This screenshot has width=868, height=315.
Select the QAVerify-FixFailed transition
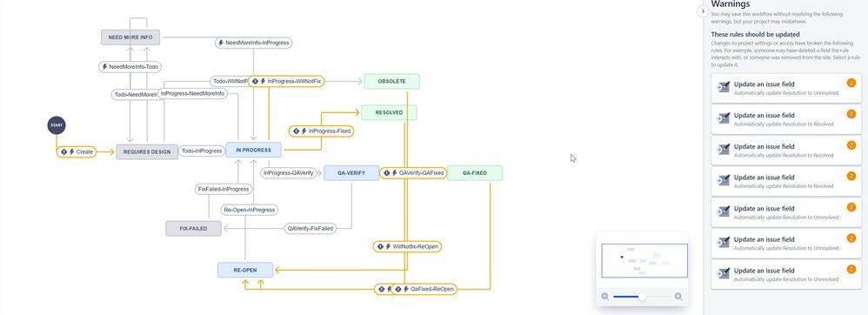pos(310,228)
